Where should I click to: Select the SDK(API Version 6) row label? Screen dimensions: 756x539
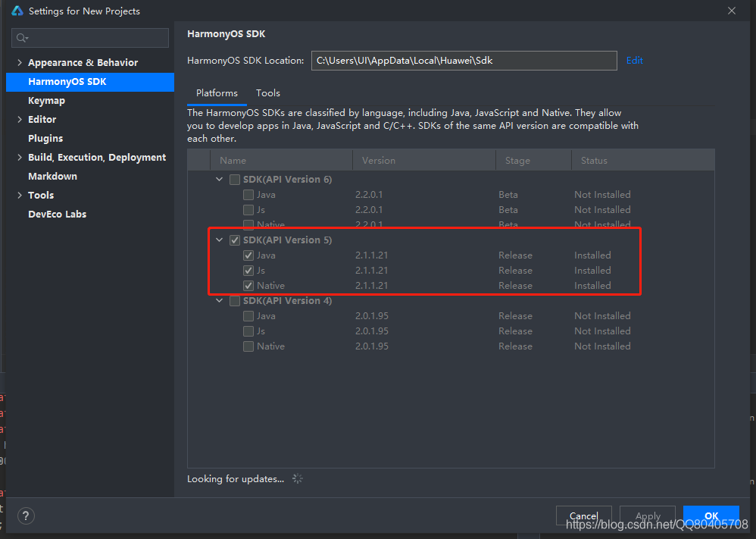click(x=287, y=180)
